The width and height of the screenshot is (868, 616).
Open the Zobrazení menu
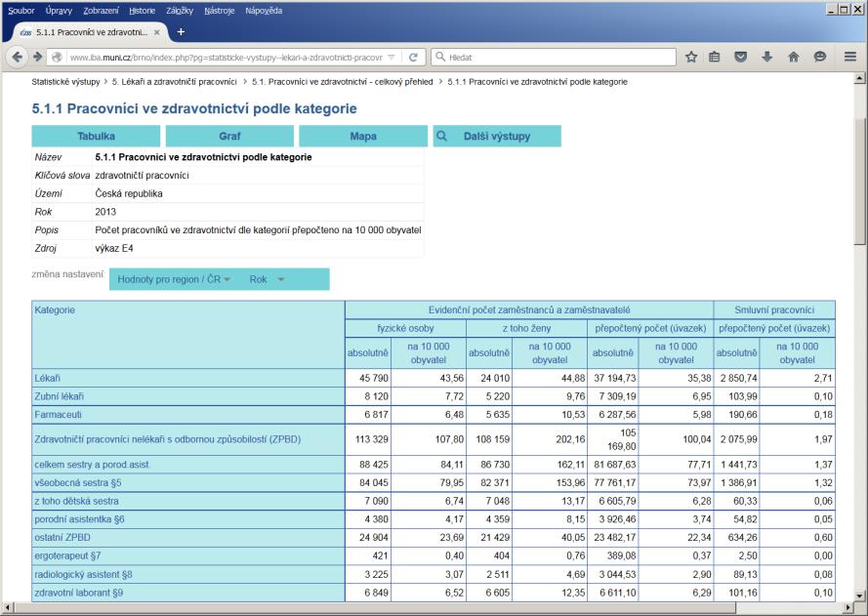(x=101, y=11)
